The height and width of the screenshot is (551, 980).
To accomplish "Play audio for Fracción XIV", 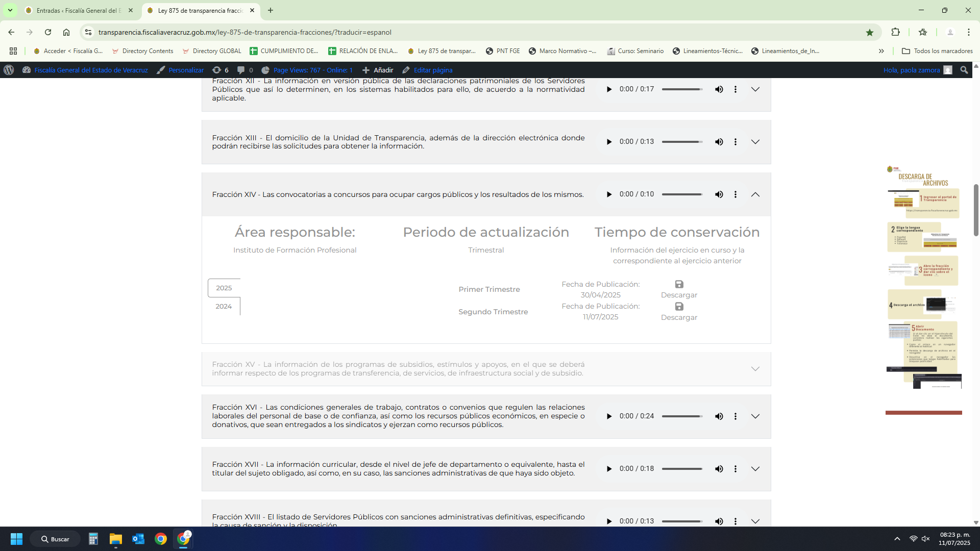I will pyautogui.click(x=609, y=194).
